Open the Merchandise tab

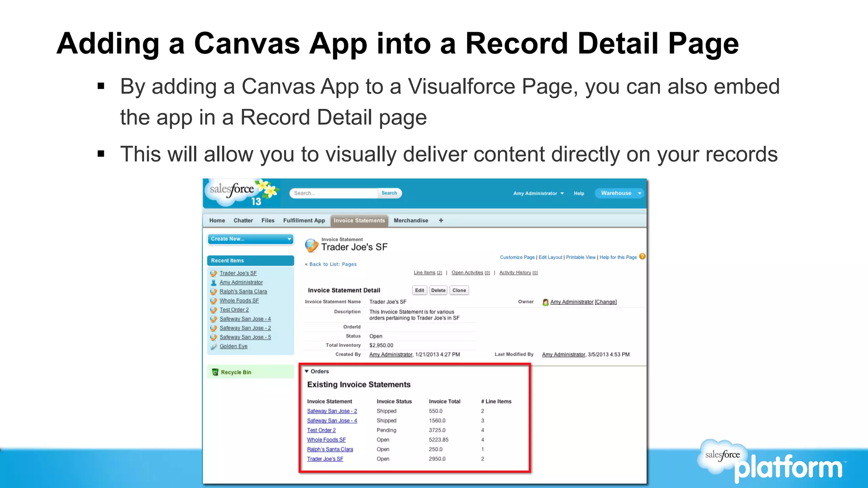click(411, 220)
